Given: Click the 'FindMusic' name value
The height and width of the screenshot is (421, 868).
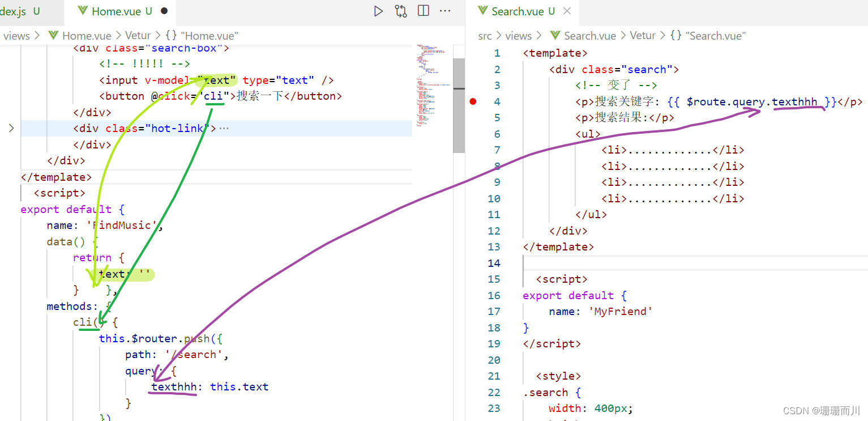Looking at the screenshot, I should (x=123, y=226).
